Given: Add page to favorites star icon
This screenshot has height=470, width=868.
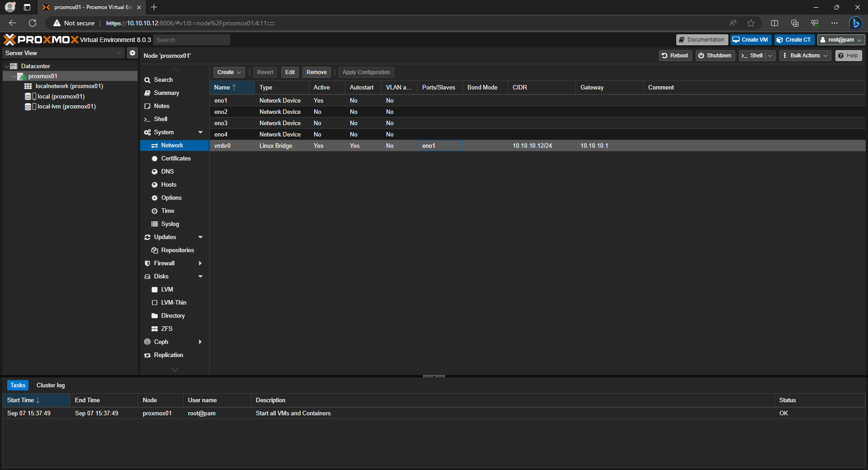Looking at the screenshot, I should (751, 23).
